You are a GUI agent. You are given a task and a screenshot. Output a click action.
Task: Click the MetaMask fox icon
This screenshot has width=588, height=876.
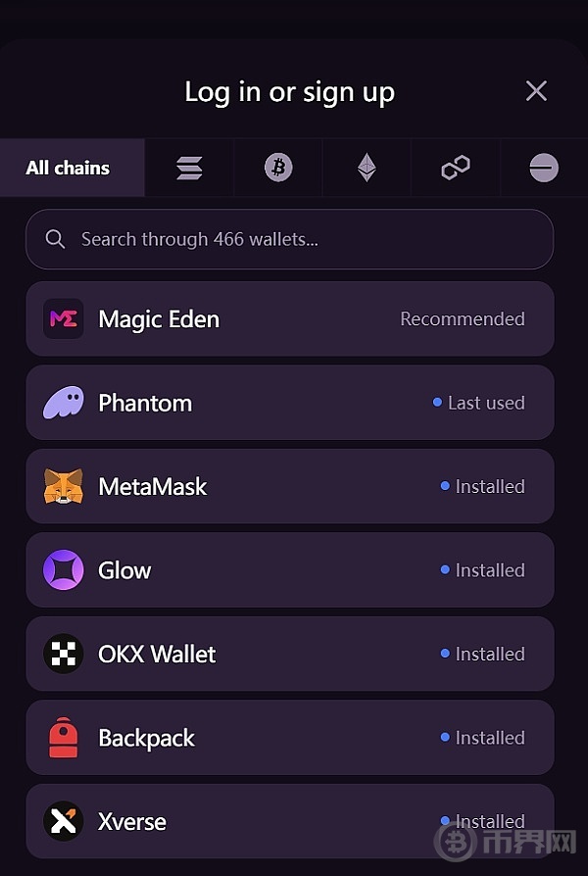(x=64, y=487)
